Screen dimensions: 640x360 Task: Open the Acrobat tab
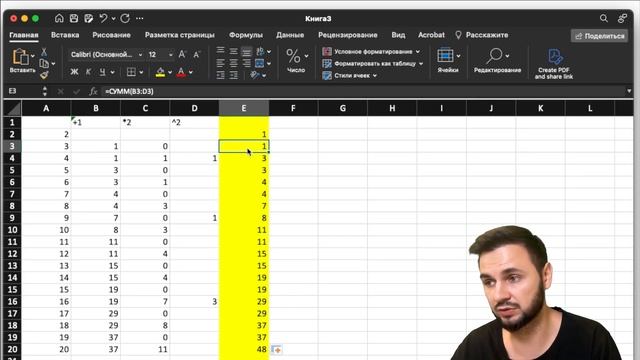coord(431,35)
